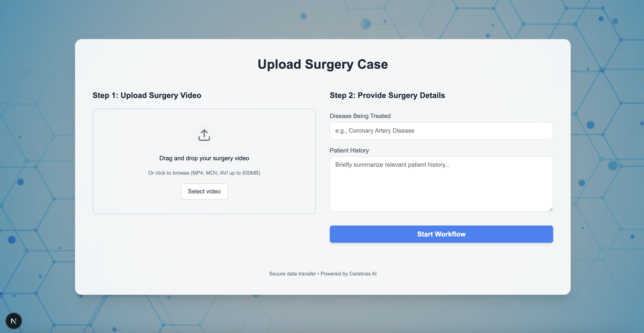Click the Select video button
This screenshot has width=644, height=333.
(204, 191)
